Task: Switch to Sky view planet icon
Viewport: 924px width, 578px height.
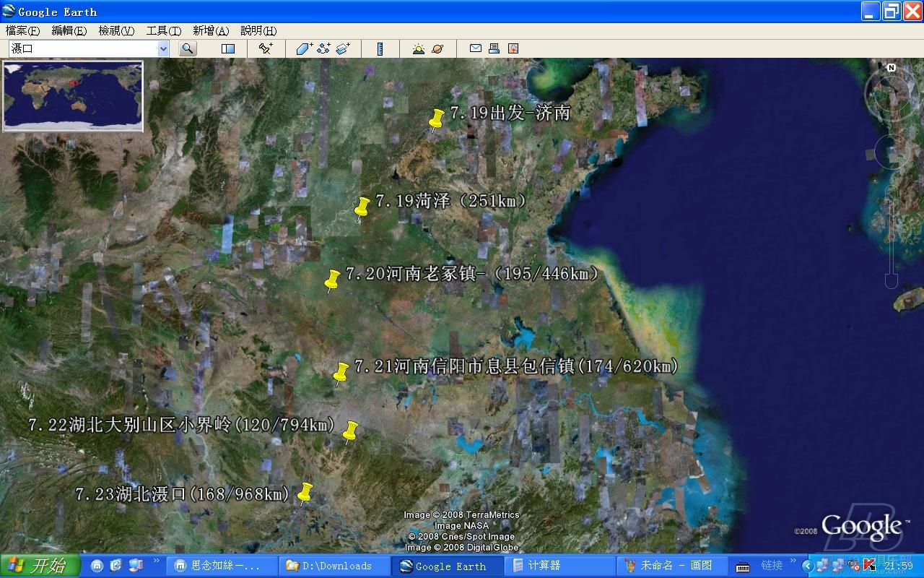Action: [x=437, y=48]
